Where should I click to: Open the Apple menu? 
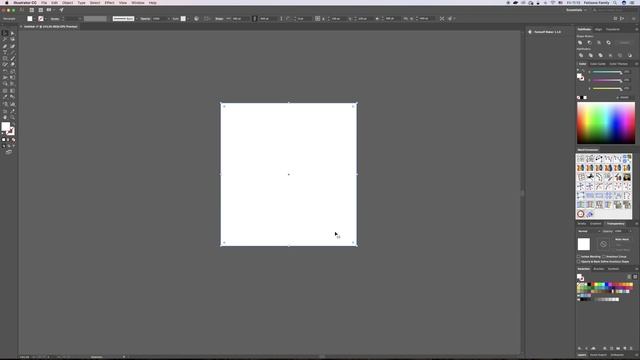6,3
